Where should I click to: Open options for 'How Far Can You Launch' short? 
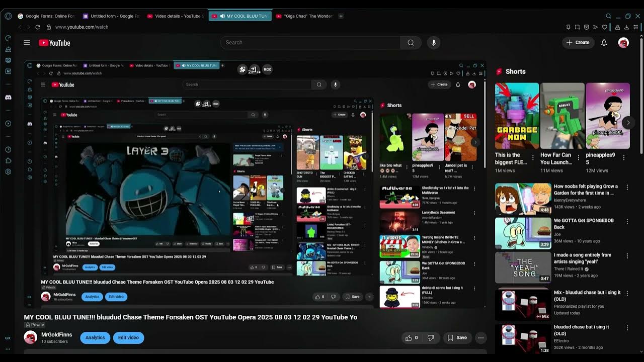pyautogui.click(x=578, y=157)
